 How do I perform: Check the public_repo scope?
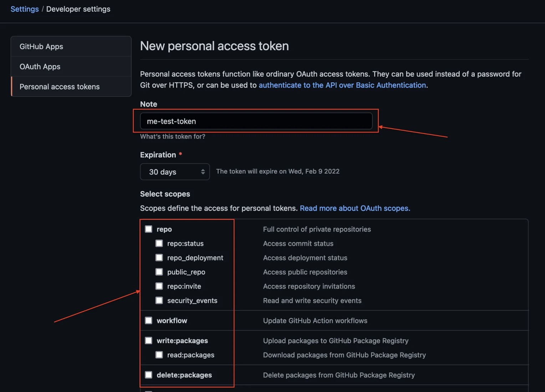point(159,272)
